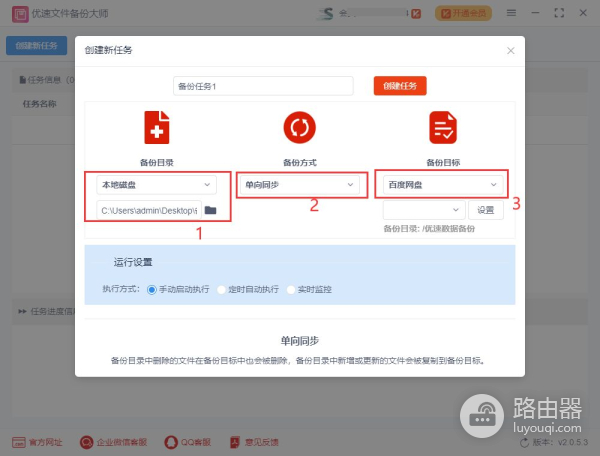Open 意见反馈 link in footer
The image size is (600, 456).
pos(254,442)
